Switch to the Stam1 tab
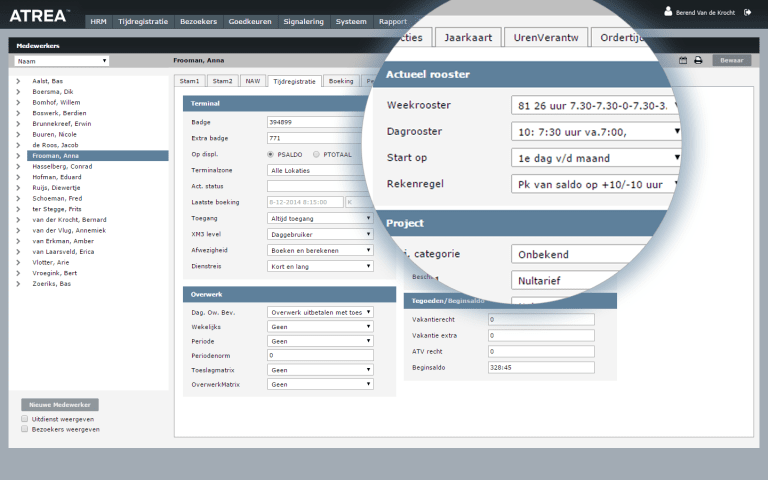This screenshot has width=768, height=480. (190, 81)
